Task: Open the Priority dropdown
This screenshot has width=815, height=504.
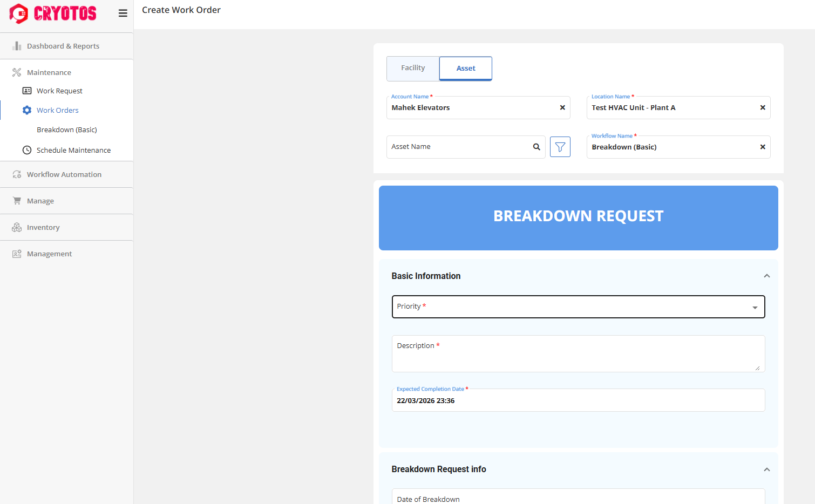Action: pos(755,307)
